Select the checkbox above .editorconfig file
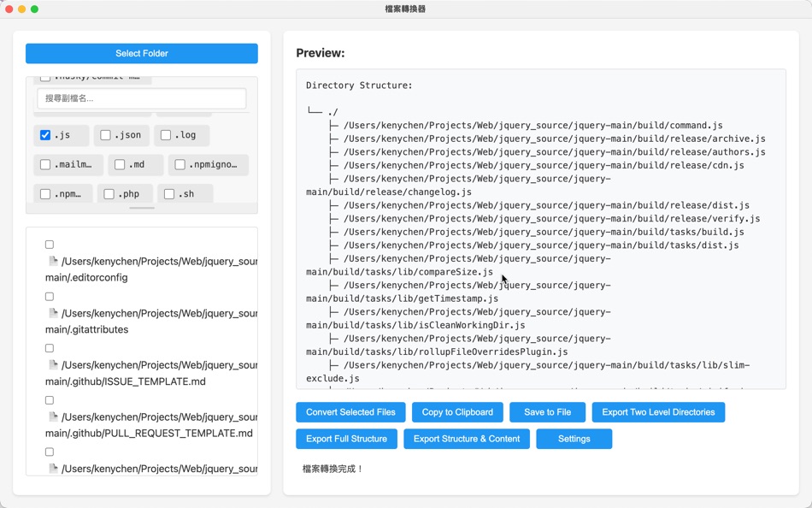The height and width of the screenshot is (508, 812). 50,245
